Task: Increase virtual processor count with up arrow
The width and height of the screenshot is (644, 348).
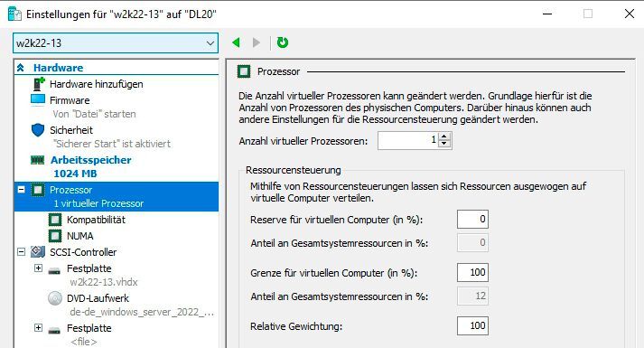Action: tap(444, 136)
